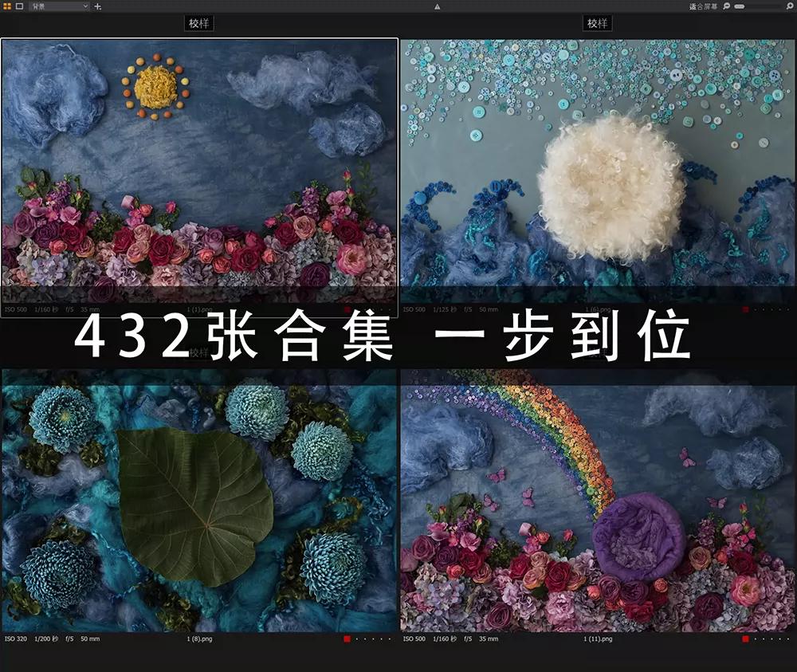
Task: Click the 1 (8).png file name
Action: coord(199,639)
